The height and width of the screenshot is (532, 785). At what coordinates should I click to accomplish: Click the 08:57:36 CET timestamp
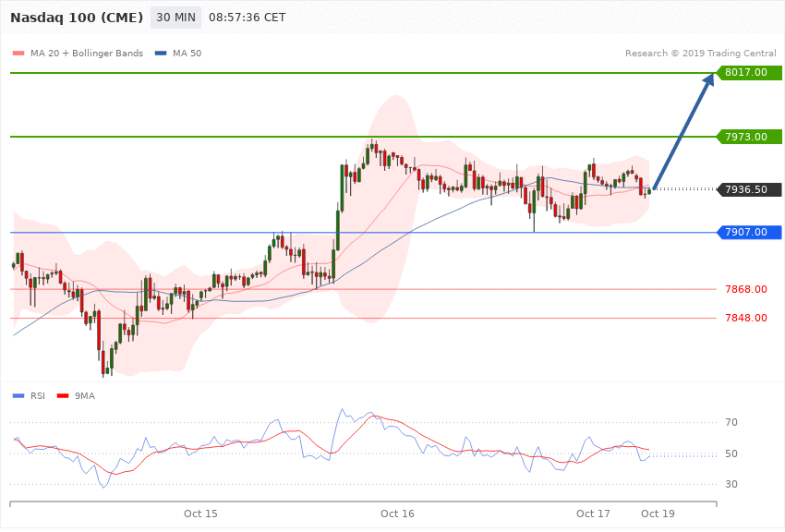tap(248, 18)
